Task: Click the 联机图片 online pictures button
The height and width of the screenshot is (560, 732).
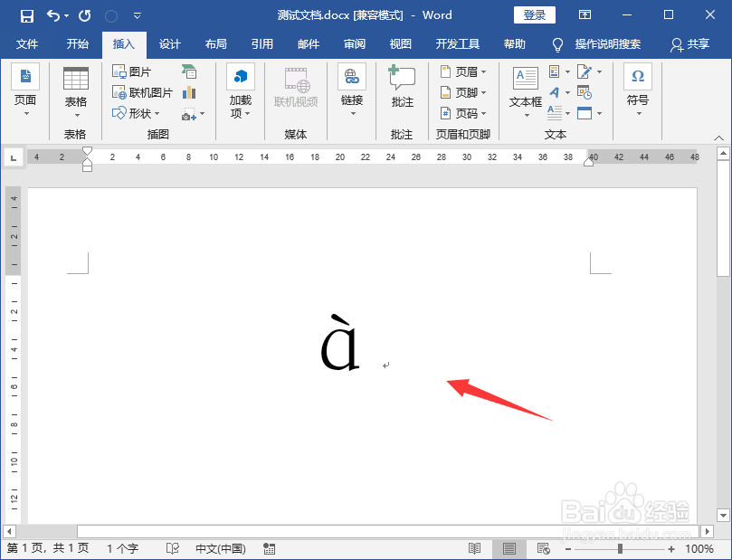Action: pos(142,92)
